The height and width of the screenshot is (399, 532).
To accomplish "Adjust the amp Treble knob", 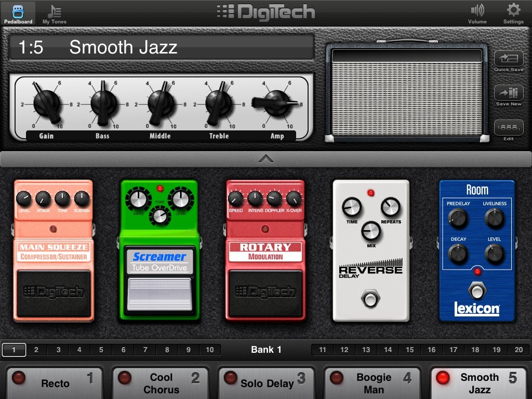I will click(219, 103).
